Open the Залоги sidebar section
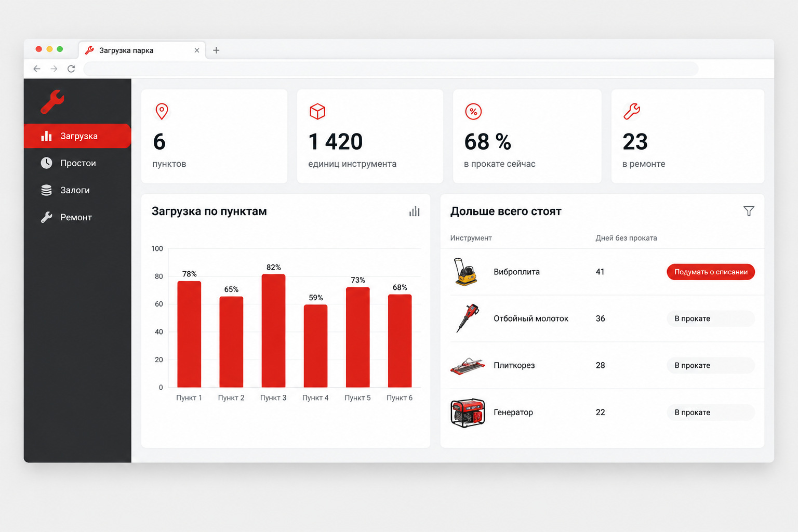The height and width of the screenshot is (532, 798). (x=77, y=190)
